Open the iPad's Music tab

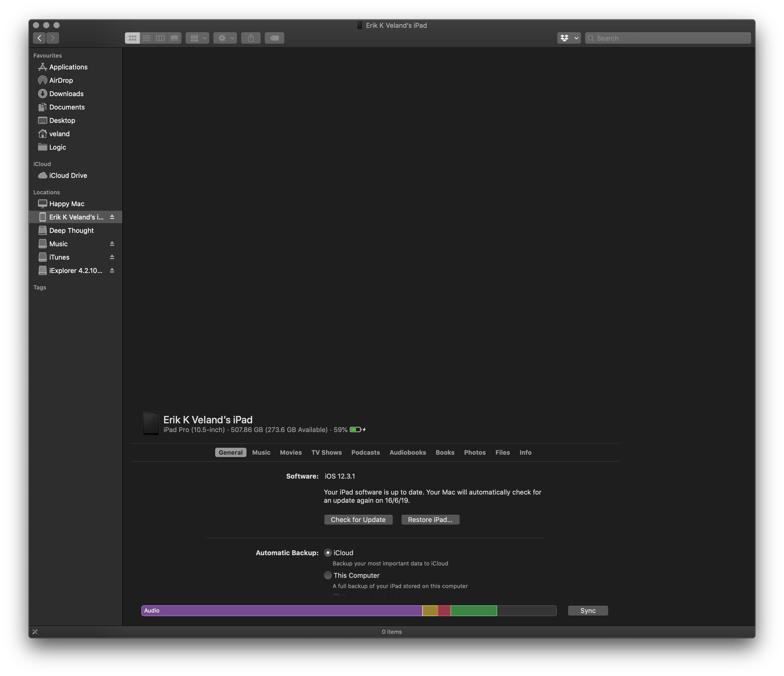tap(261, 452)
